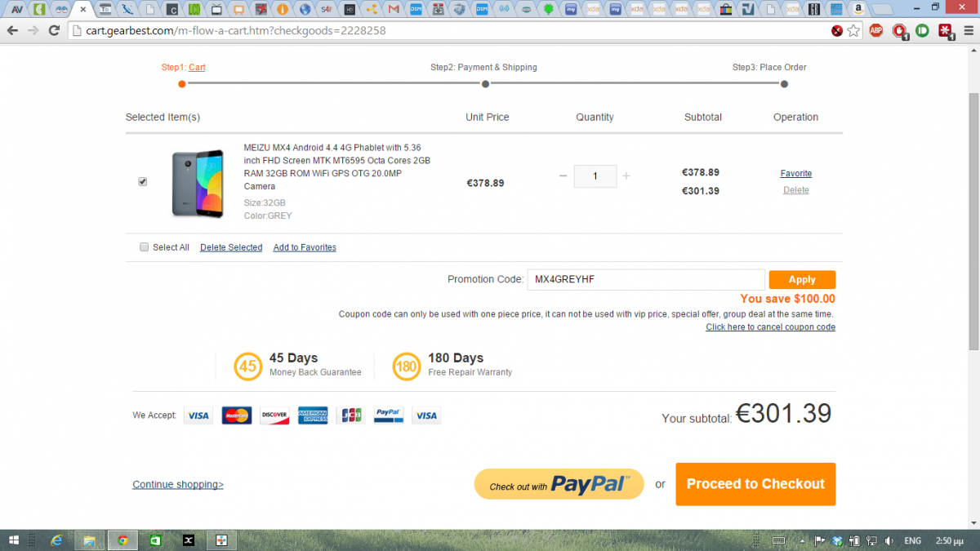Open the LastPass red asterisk extension
This screenshot has width=980, height=551.
click(946, 31)
